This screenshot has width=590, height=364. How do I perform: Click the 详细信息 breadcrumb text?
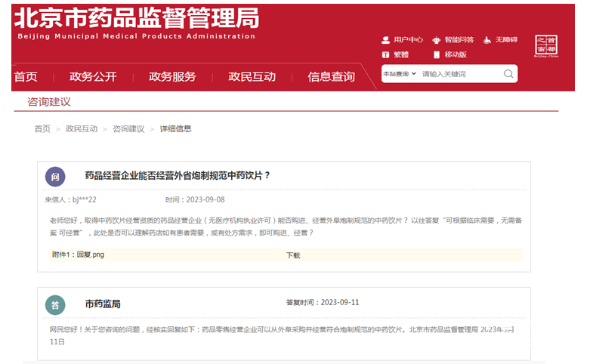point(176,129)
